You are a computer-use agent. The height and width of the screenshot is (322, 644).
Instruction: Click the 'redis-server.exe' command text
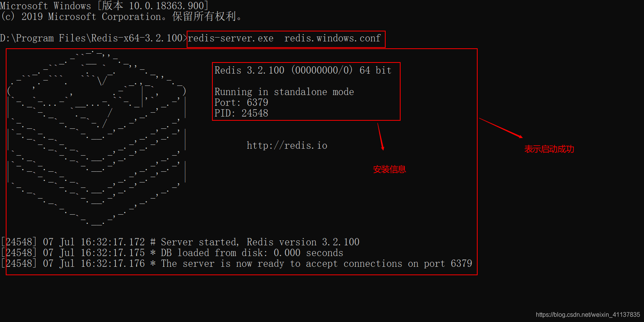tap(231, 38)
